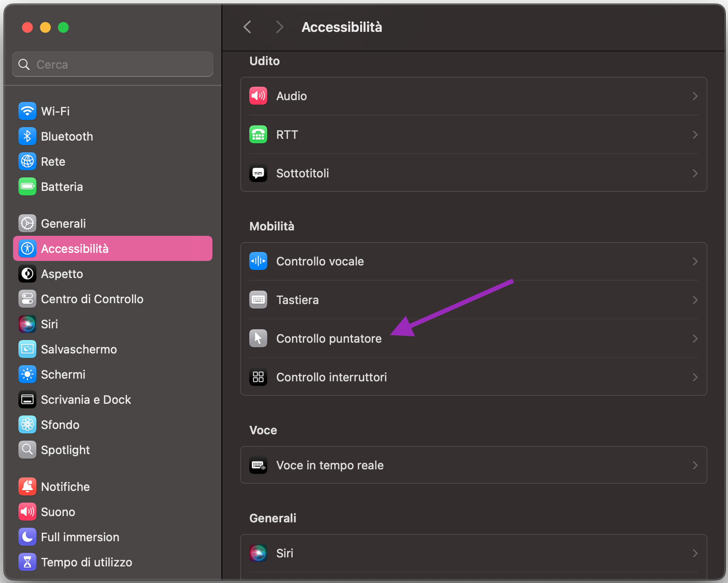Click the RTT phone icon
728x583 pixels.
pos(258,134)
